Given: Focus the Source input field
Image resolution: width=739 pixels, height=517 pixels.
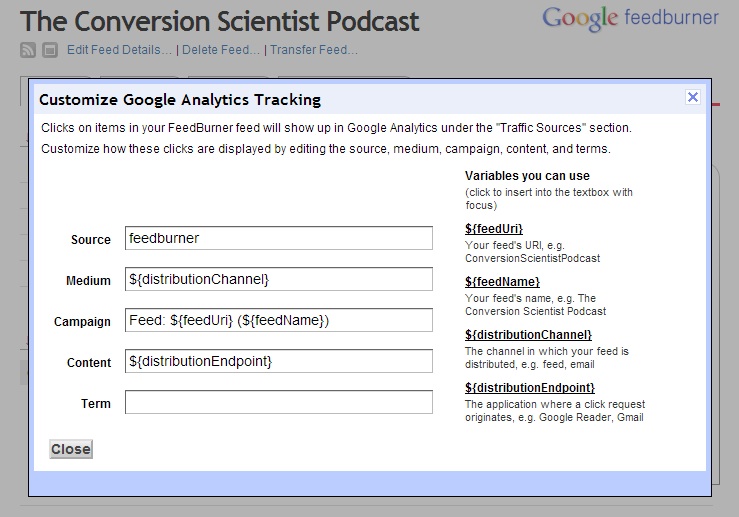Looking at the screenshot, I should tap(279, 238).
